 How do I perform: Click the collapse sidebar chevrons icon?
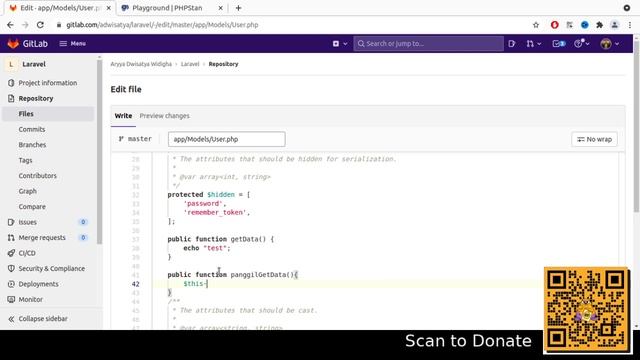[11, 319]
